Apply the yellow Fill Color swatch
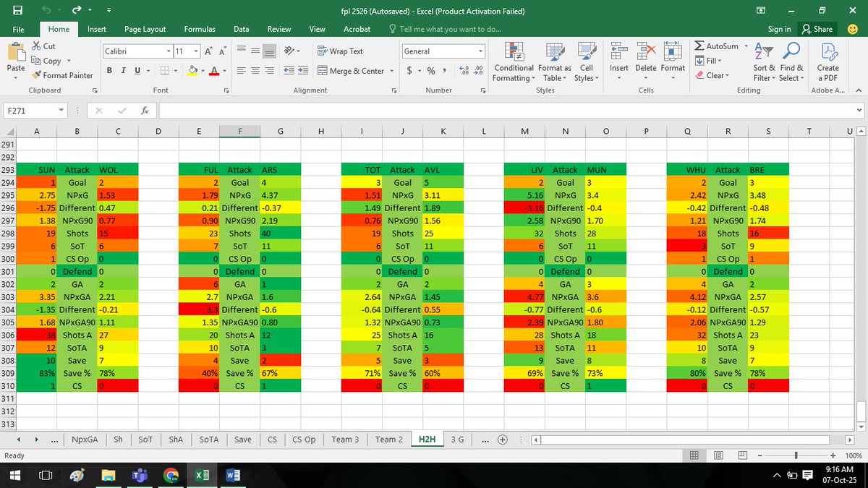 coord(192,70)
